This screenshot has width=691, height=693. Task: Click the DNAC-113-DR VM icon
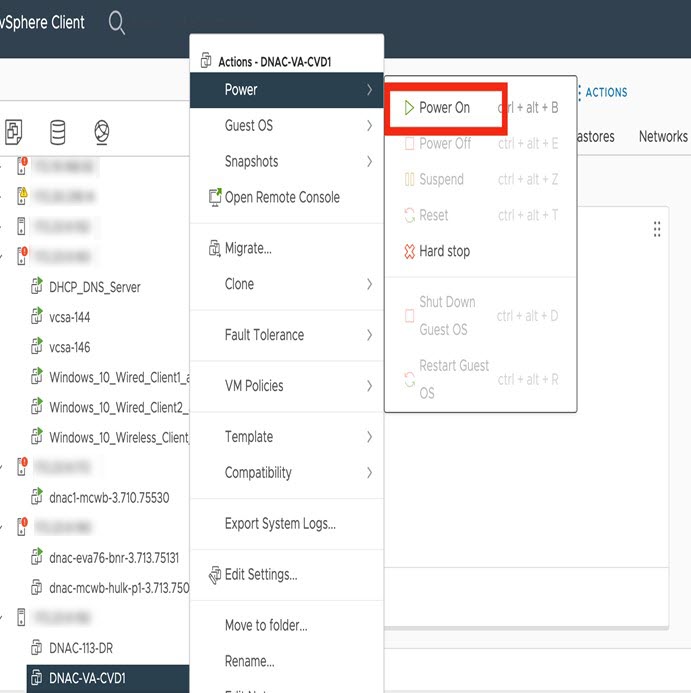(x=37, y=648)
